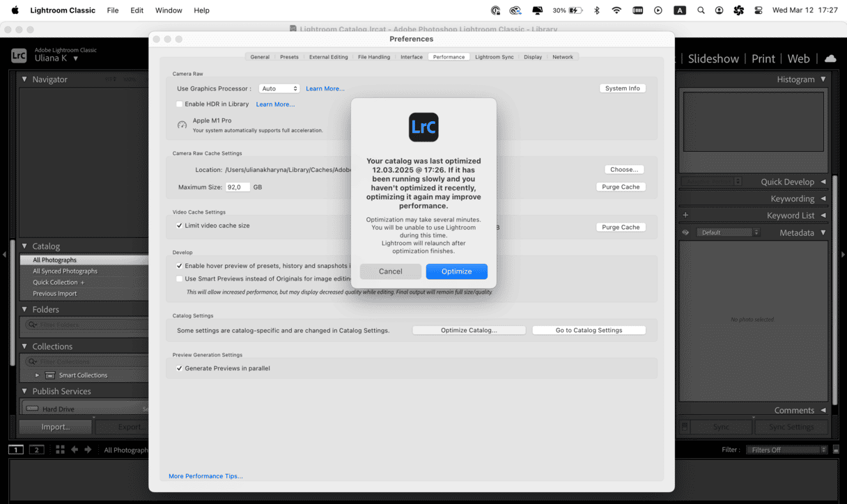Go forward with the right arrow in filmstrip bar
The height and width of the screenshot is (504, 847).
88,450
